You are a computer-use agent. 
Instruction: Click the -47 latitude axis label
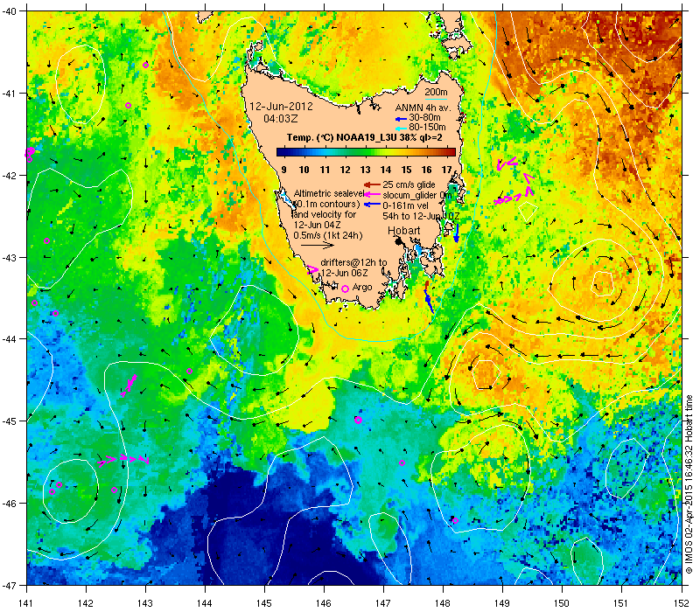pyautogui.click(x=9, y=585)
